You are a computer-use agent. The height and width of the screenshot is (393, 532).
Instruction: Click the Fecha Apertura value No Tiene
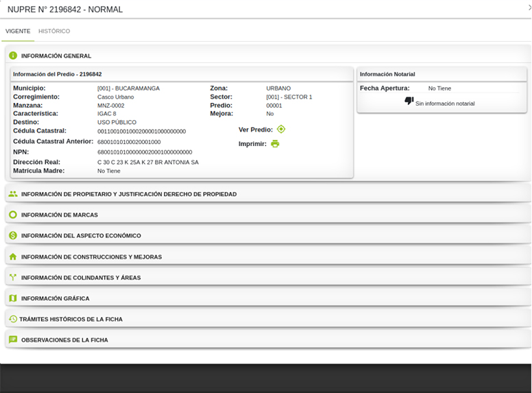(x=439, y=88)
